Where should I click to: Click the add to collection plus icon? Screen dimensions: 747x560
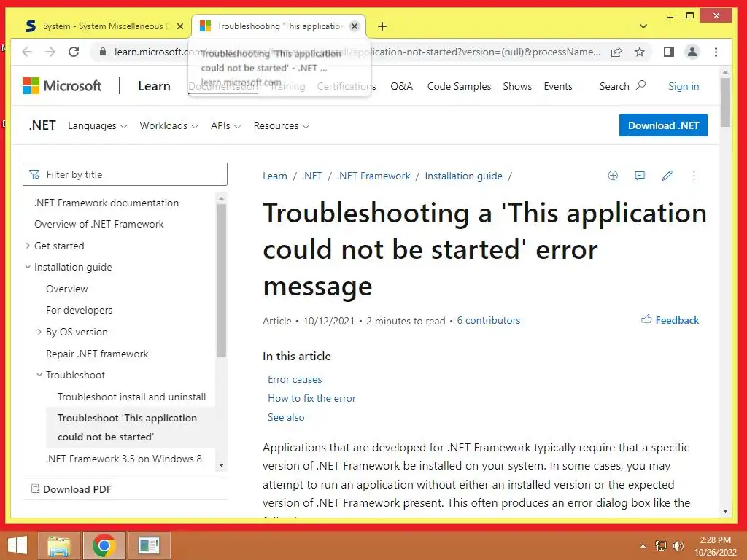pyautogui.click(x=613, y=176)
